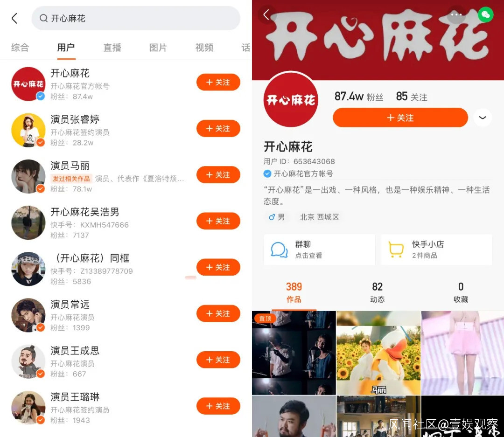Select the 视频 tab
This screenshot has width=504, height=437.
click(x=204, y=48)
